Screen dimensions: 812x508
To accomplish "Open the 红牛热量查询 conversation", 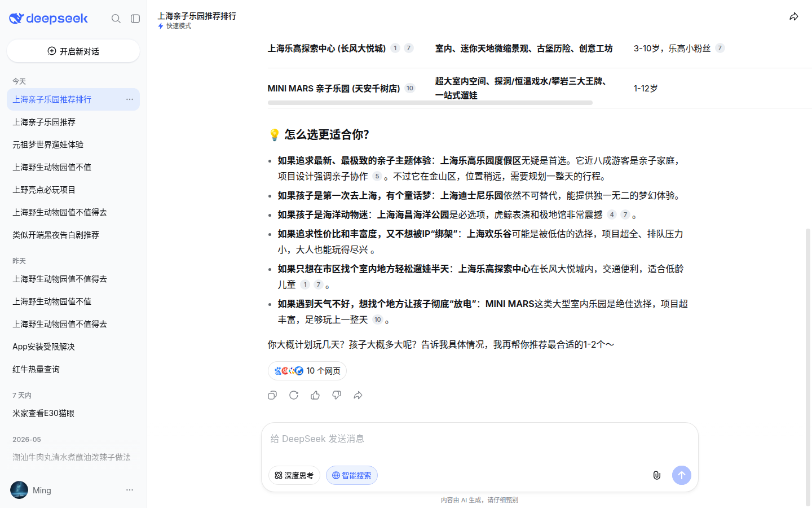I will click(x=73, y=369).
